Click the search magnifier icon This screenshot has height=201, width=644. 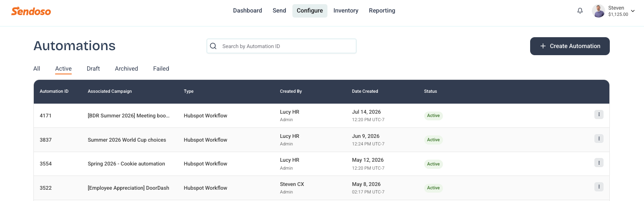(213, 46)
